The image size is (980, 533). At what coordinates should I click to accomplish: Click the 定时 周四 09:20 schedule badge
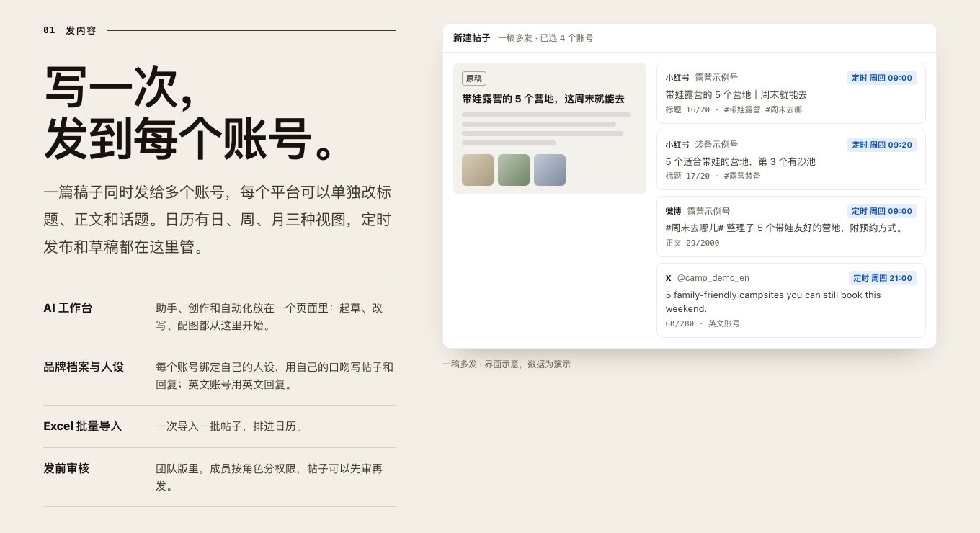click(882, 145)
